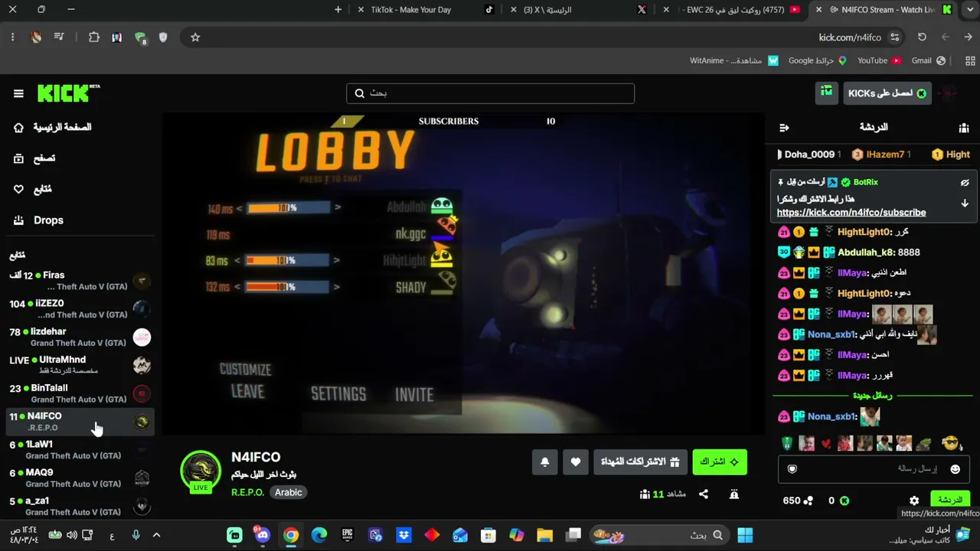This screenshot has height=551, width=980.
Task: Bookmark this page with star icon
Action: (x=195, y=37)
